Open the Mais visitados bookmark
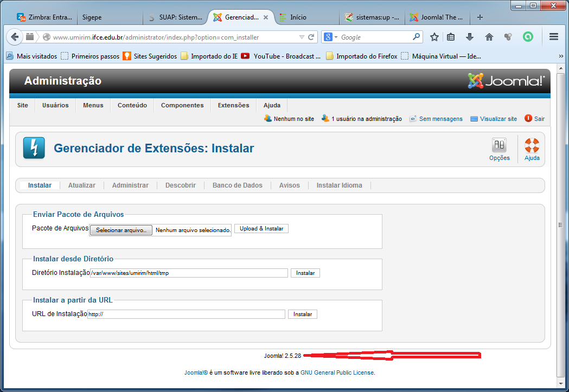This screenshot has width=569, height=392. 32,56
